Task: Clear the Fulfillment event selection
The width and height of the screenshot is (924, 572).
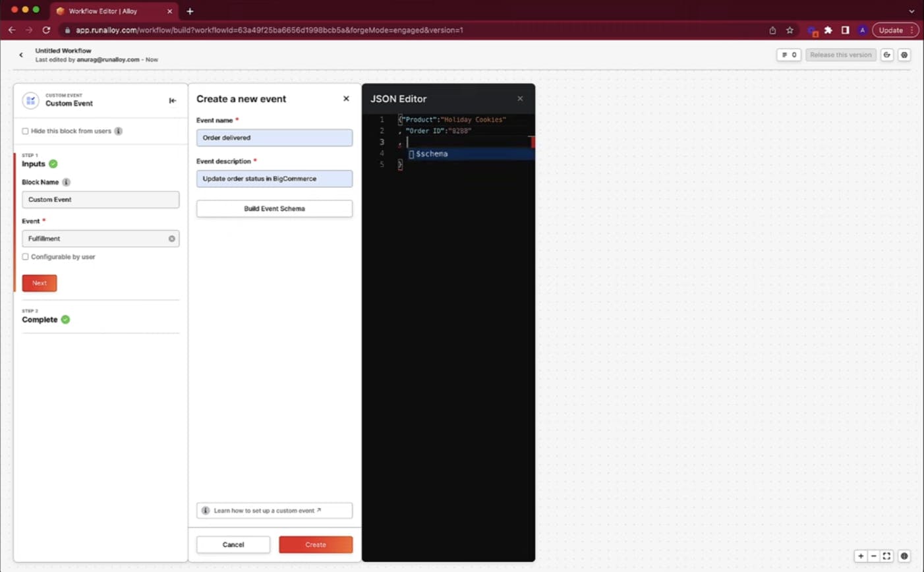Action: 172,239
